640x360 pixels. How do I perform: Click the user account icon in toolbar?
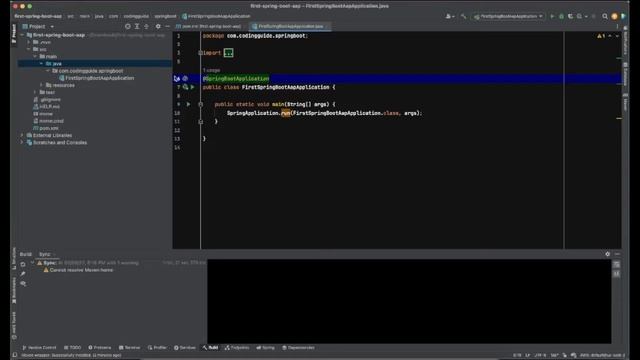click(449, 16)
